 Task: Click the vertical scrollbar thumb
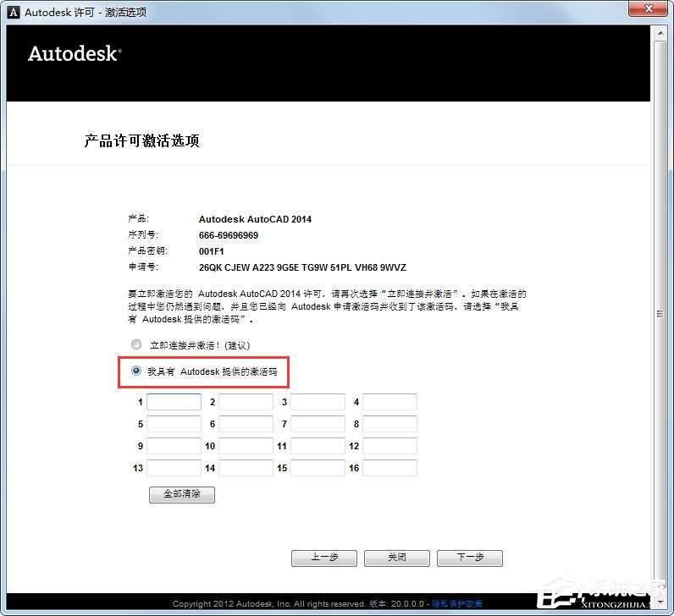[x=660, y=314]
